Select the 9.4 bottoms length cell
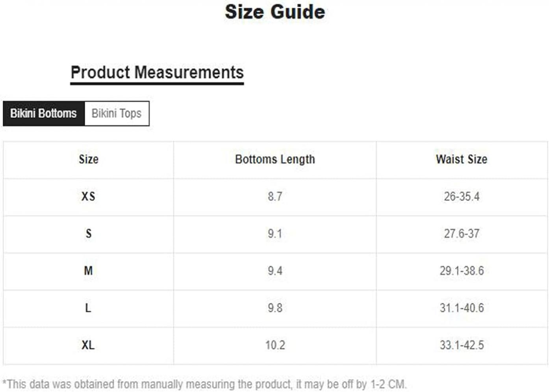 coord(275,271)
